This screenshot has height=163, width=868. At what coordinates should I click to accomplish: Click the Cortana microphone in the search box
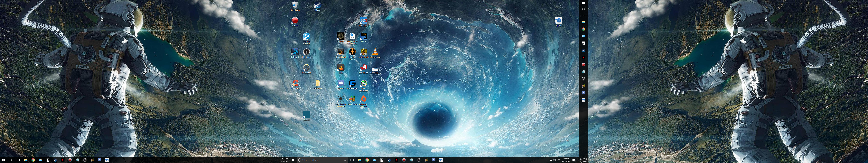(x=345, y=160)
